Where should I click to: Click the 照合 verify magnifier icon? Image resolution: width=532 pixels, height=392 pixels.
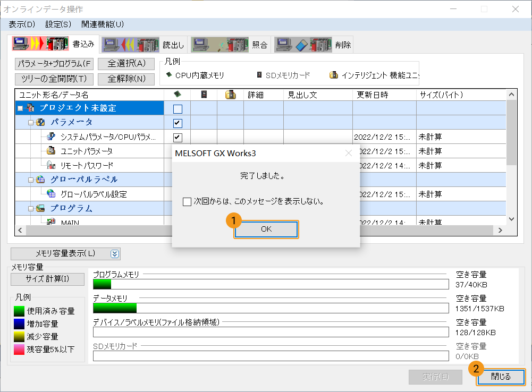pos(220,45)
